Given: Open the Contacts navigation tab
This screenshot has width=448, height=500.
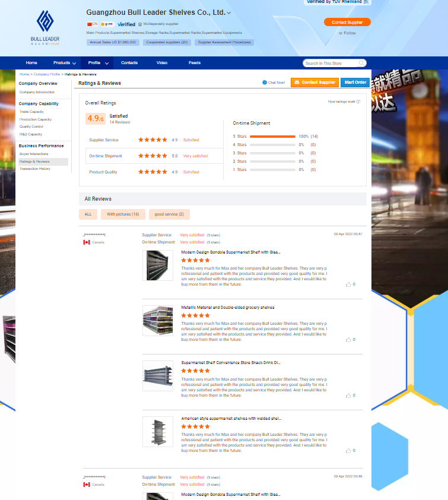Looking at the screenshot, I should pyautogui.click(x=129, y=63).
